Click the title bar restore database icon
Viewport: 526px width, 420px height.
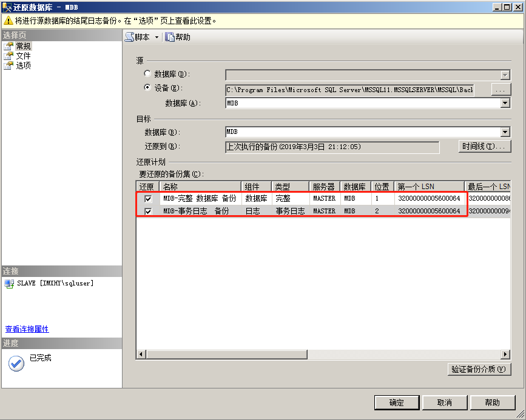click(x=7, y=7)
